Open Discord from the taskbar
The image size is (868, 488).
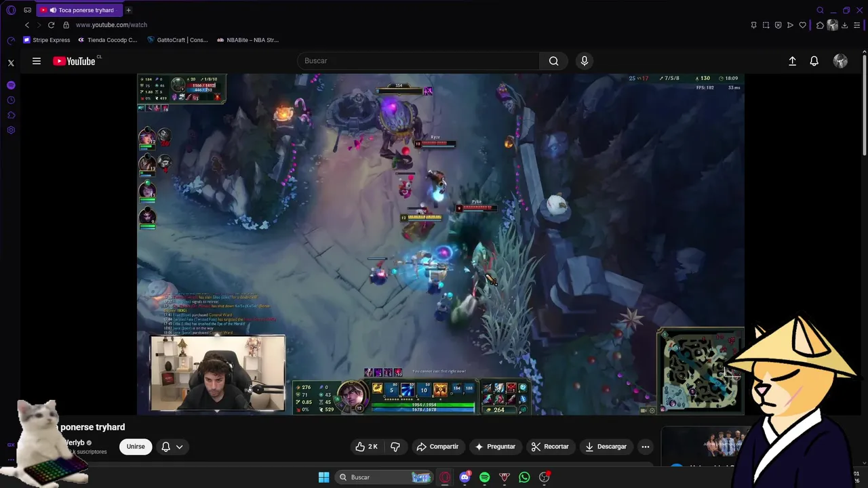(465, 477)
